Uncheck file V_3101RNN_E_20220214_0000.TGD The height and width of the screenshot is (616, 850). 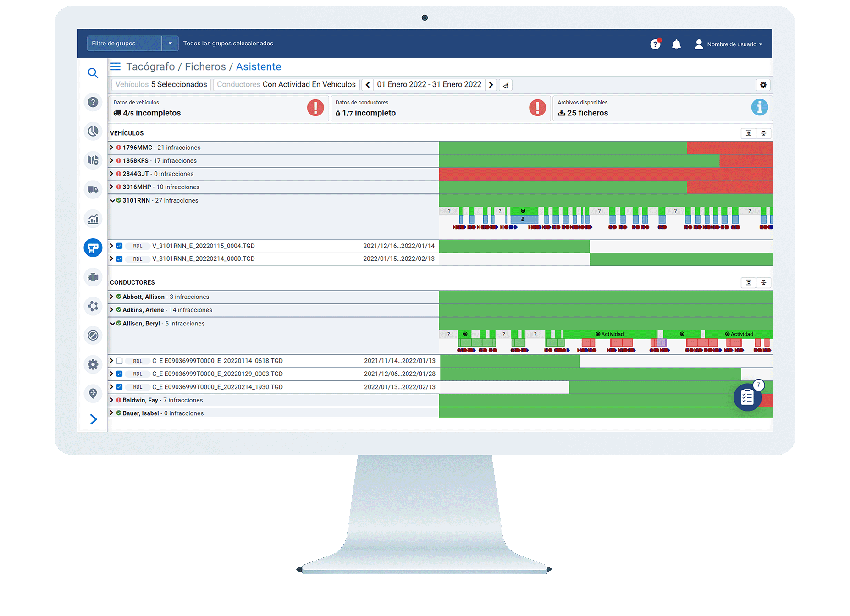(119, 259)
